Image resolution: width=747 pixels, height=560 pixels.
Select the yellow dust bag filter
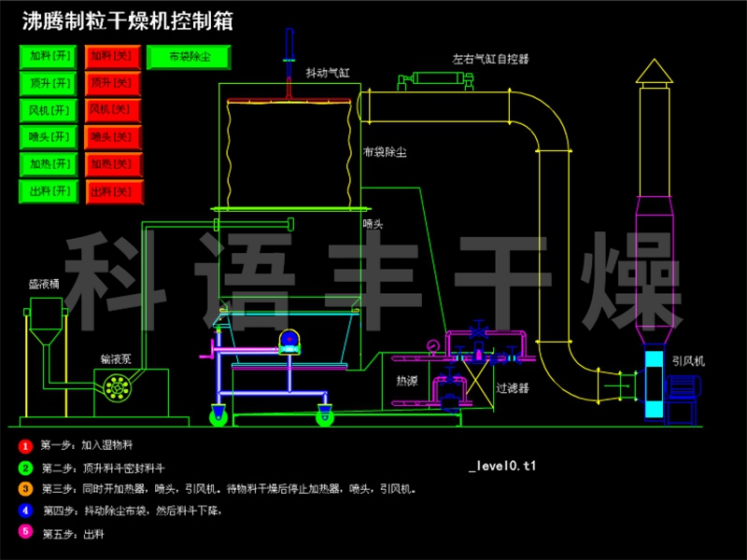[x=289, y=154]
